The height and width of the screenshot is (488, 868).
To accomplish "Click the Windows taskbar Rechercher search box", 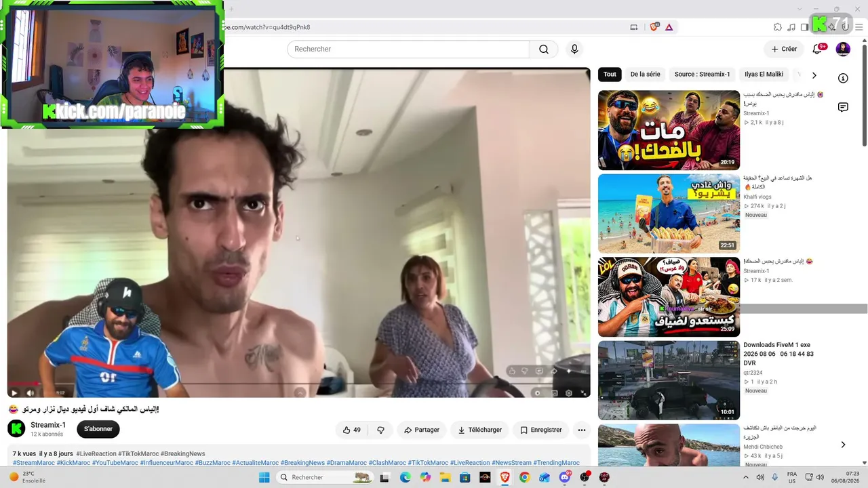I will (325, 477).
